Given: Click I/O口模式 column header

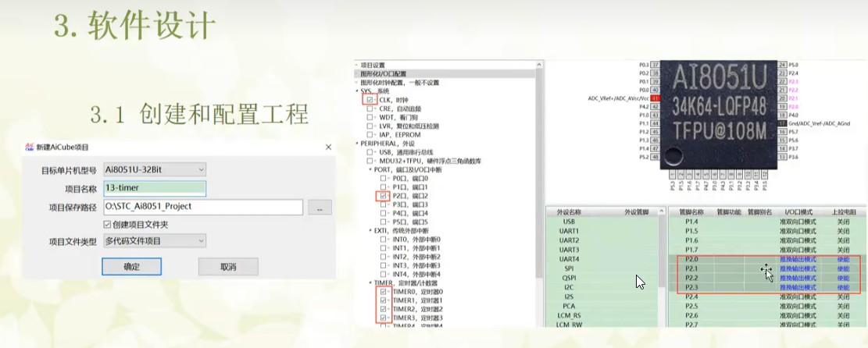Looking at the screenshot, I should coord(798,212).
